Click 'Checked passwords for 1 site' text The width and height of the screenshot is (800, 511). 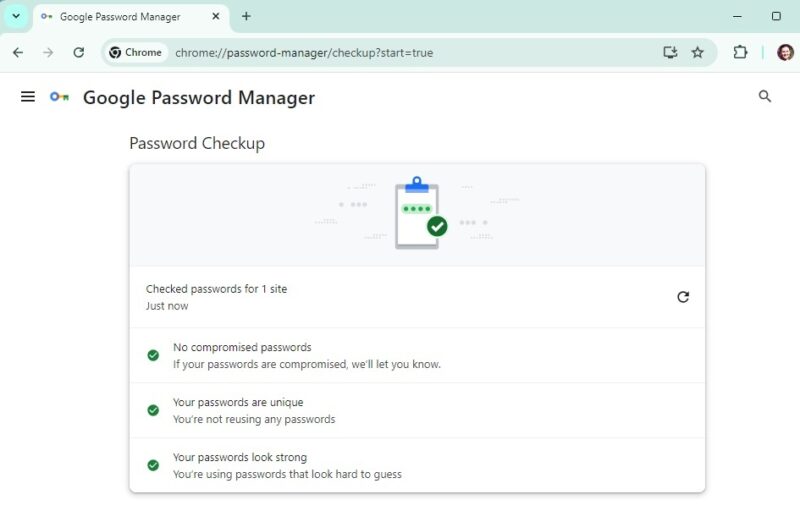216,289
